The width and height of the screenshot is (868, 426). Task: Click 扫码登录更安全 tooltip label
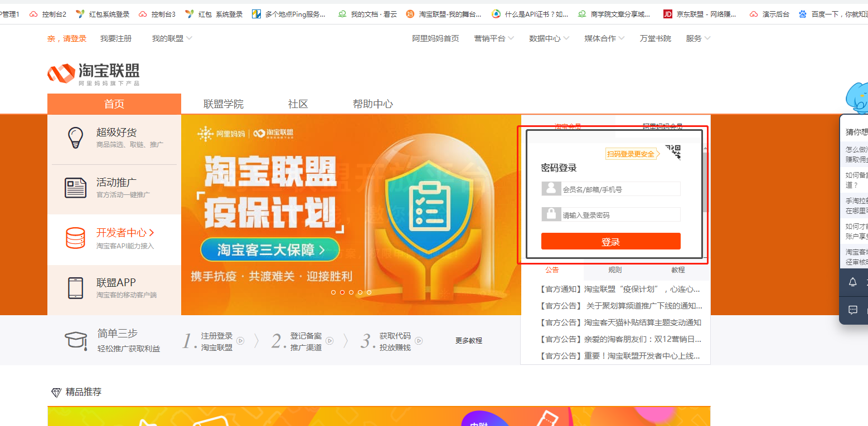[631, 154]
